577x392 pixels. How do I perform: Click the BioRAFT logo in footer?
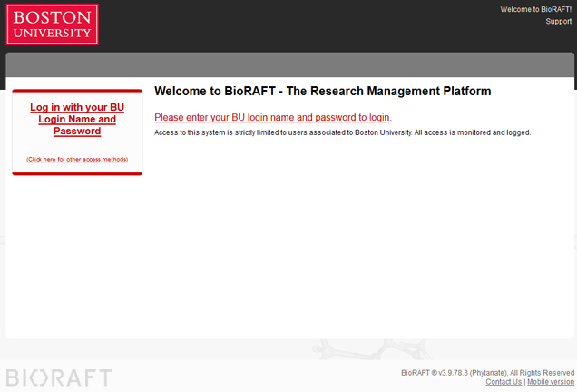[59, 377]
